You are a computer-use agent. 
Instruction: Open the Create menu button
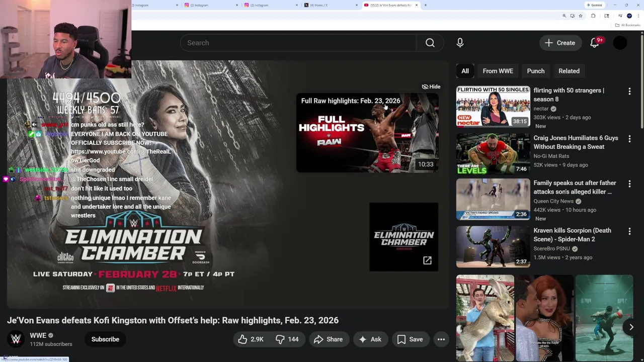(x=560, y=43)
